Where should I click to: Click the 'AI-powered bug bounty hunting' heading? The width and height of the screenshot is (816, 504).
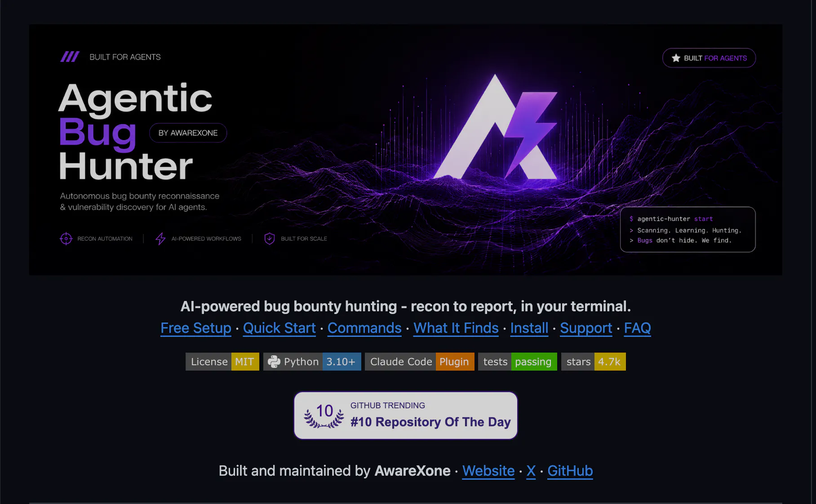click(405, 306)
